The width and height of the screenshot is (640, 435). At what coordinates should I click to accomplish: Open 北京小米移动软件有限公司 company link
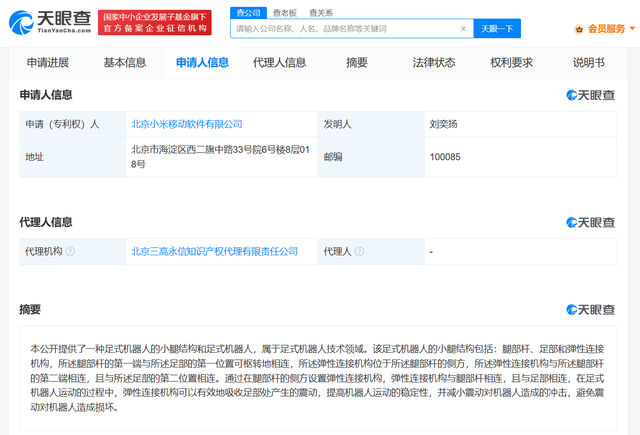coord(187,124)
